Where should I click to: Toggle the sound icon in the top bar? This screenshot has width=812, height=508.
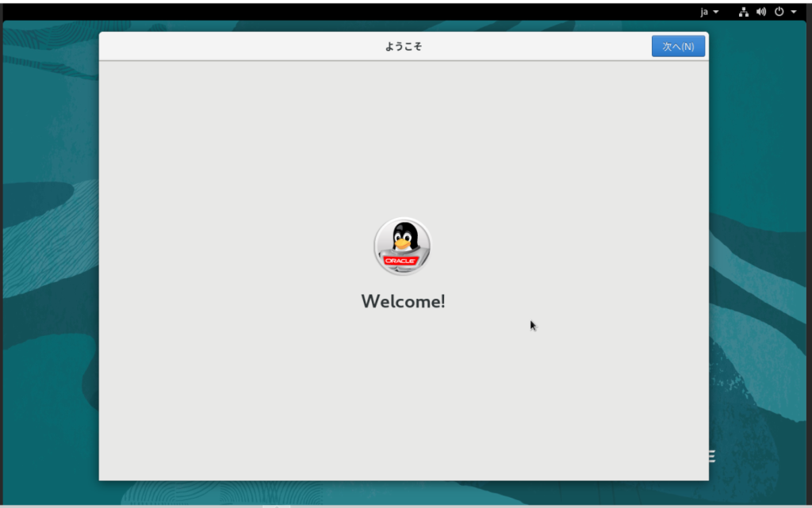(x=760, y=12)
